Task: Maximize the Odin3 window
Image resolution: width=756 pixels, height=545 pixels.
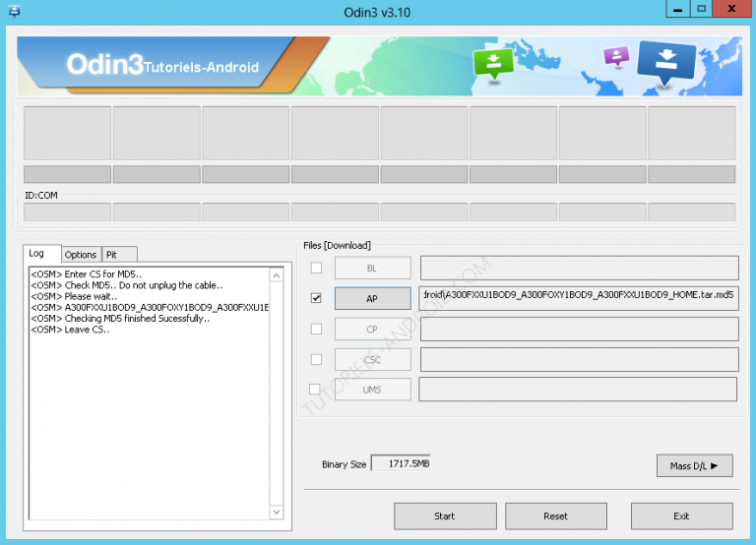Action: [x=701, y=10]
